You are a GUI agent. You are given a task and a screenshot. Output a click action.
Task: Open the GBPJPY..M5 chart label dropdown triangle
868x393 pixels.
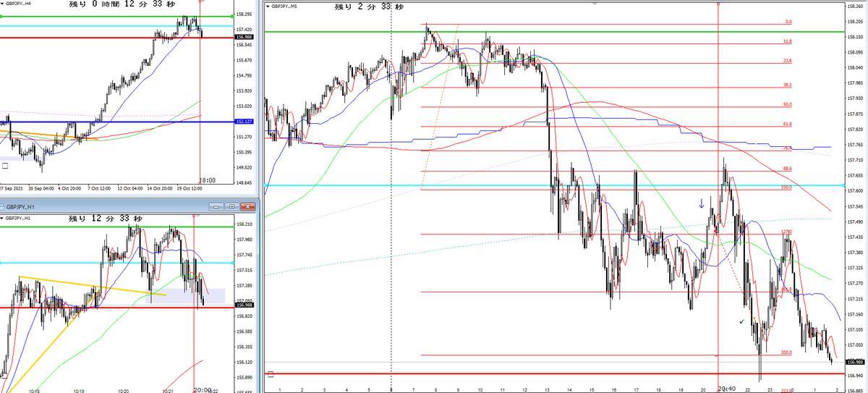(x=268, y=6)
